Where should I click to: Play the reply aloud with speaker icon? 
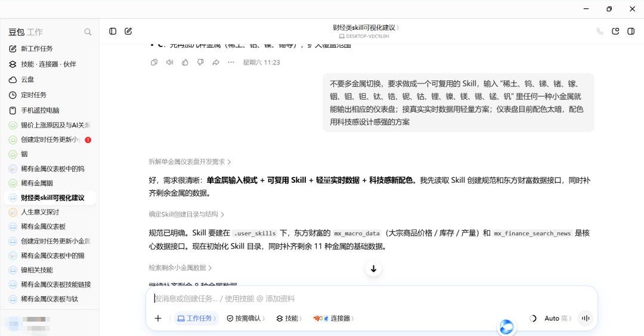pos(169,63)
